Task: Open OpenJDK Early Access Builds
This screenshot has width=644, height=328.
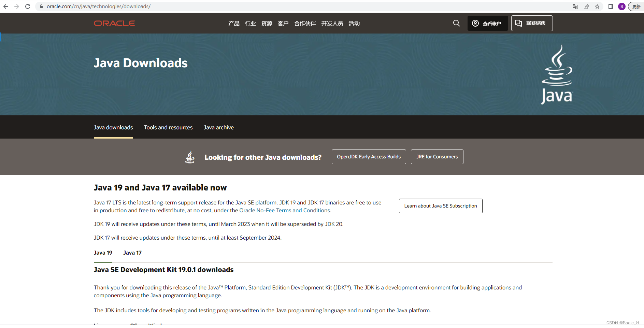Action: coord(369,157)
